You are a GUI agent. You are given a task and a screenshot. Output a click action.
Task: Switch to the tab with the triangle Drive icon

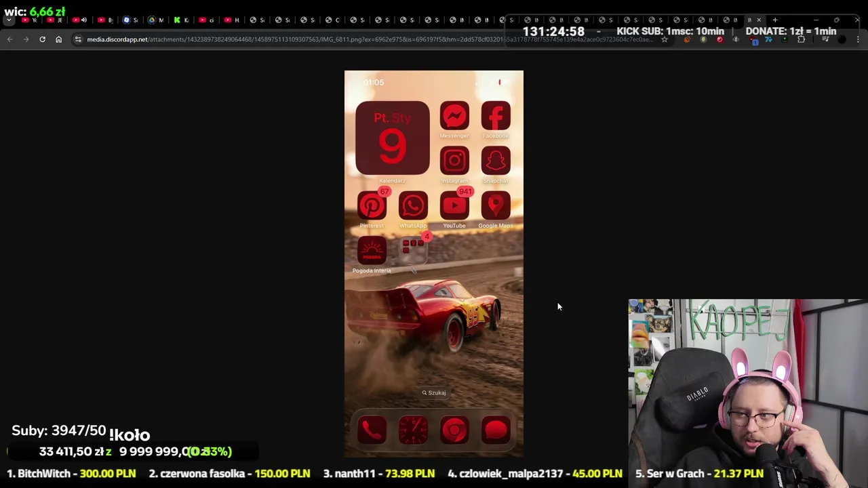(x=155, y=20)
